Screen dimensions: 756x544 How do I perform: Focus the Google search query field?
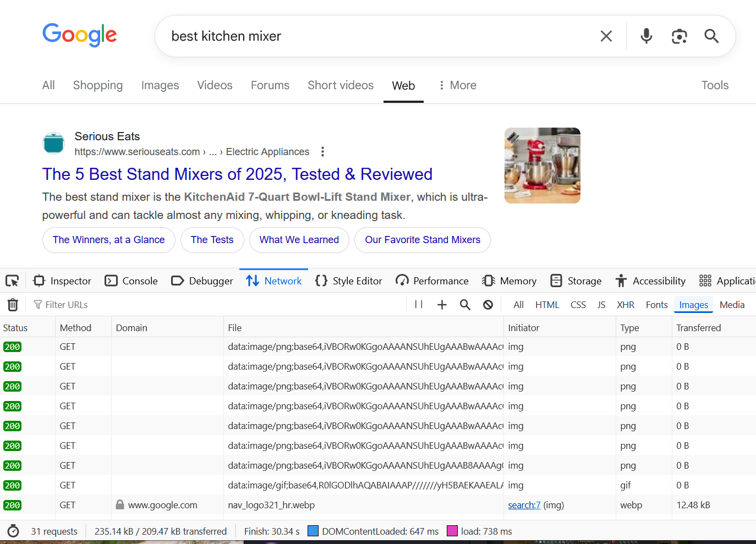pyautogui.click(x=380, y=36)
